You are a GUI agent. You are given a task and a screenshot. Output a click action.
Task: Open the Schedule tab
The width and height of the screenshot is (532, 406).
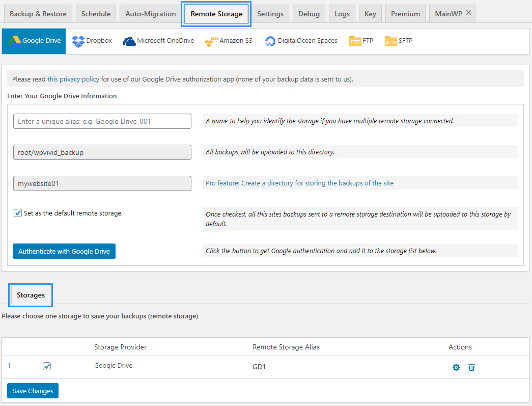coord(96,14)
